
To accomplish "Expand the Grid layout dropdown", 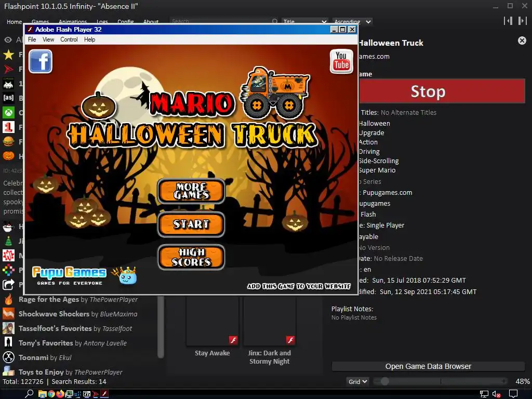I will pyautogui.click(x=357, y=381).
